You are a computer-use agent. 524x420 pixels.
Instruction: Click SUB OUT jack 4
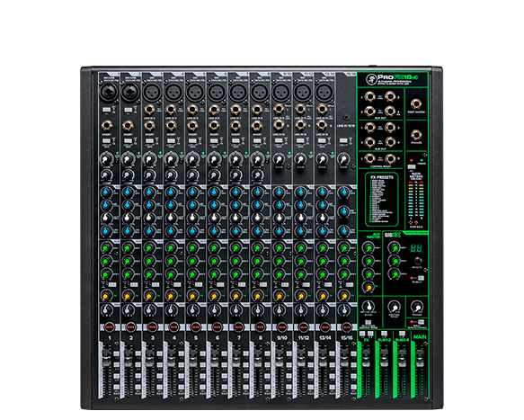click(x=390, y=142)
